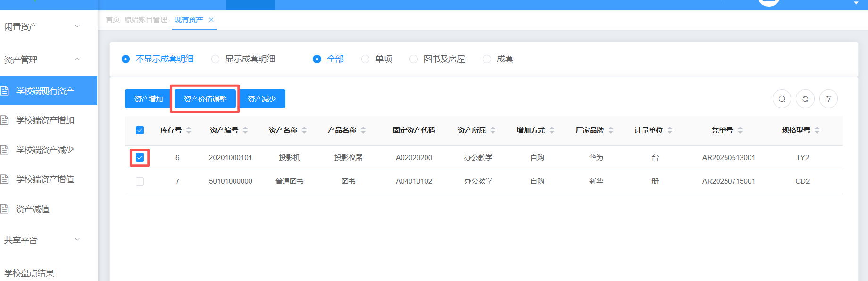
Task: Click the sort arrows beside 凭单号
Action: coord(740,130)
